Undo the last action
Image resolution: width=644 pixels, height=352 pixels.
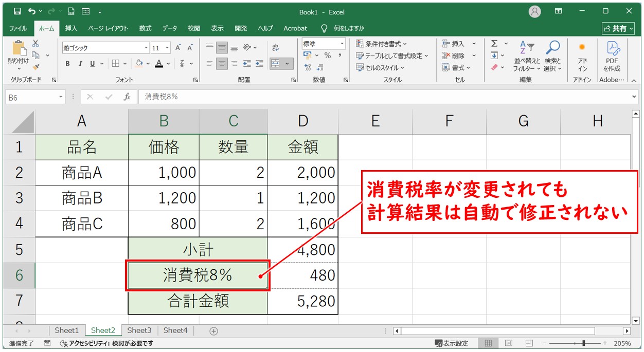tap(32, 11)
